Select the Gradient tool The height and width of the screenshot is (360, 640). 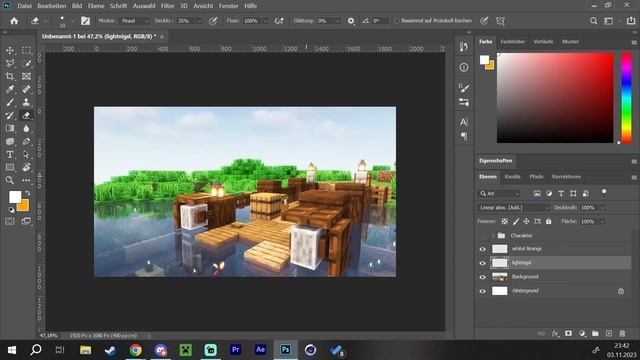(x=10, y=129)
